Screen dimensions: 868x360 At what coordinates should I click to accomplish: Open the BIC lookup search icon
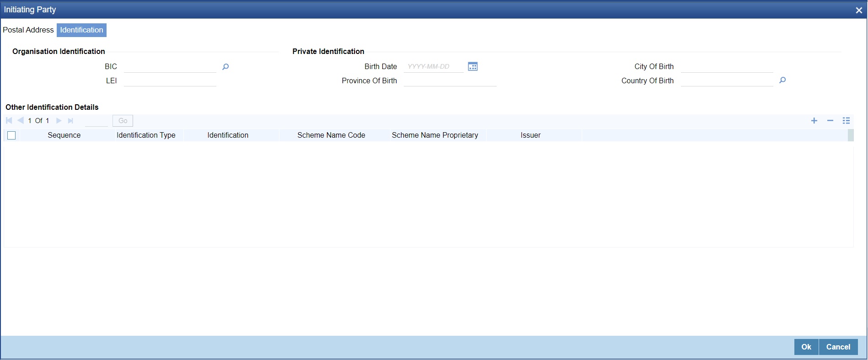click(225, 67)
